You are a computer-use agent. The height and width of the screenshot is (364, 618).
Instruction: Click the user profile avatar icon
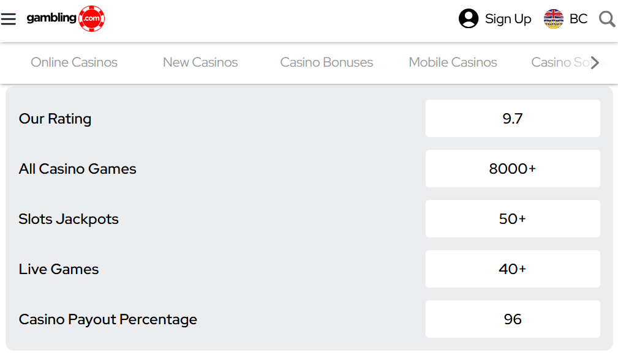pyautogui.click(x=469, y=19)
